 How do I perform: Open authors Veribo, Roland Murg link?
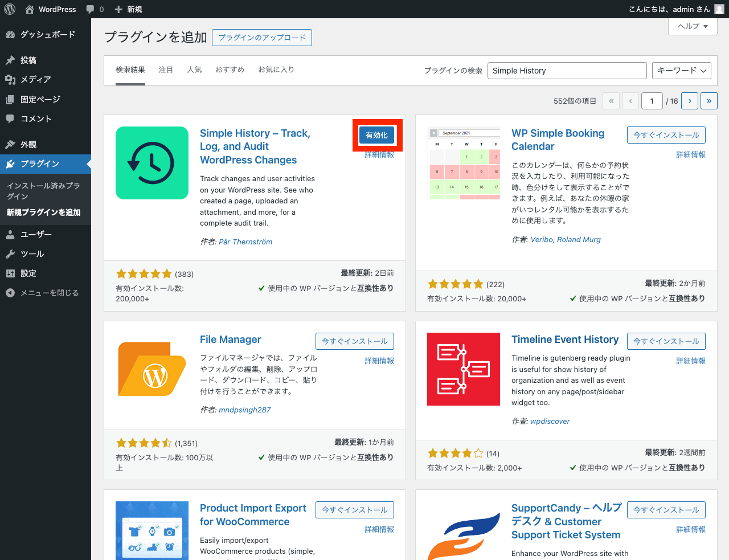click(x=566, y=239)
